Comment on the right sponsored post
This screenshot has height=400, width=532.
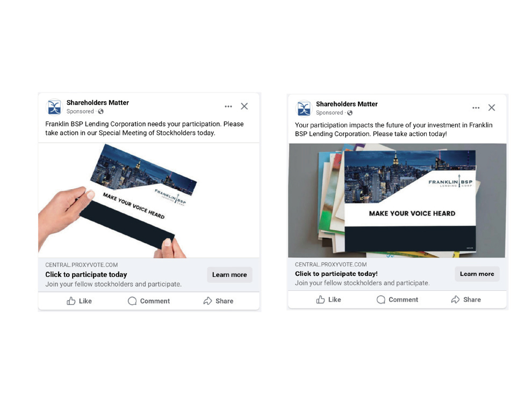click(x=397, y=299)
